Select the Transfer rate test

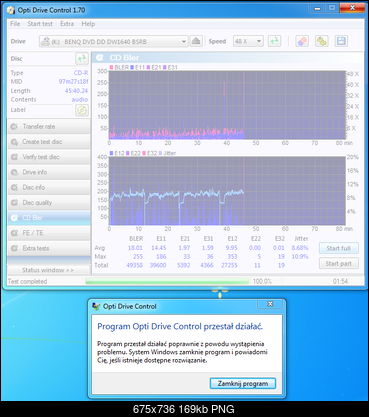49,127
